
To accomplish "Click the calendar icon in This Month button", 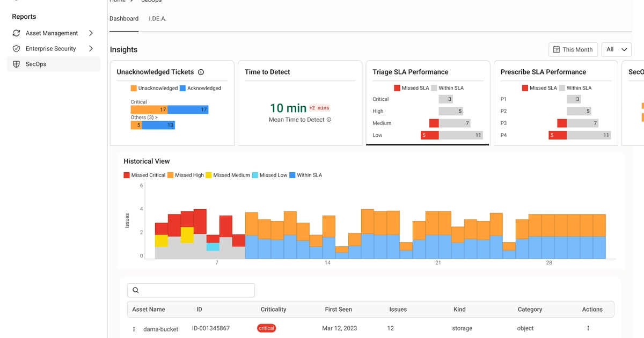I will click(x=557, y=49).
